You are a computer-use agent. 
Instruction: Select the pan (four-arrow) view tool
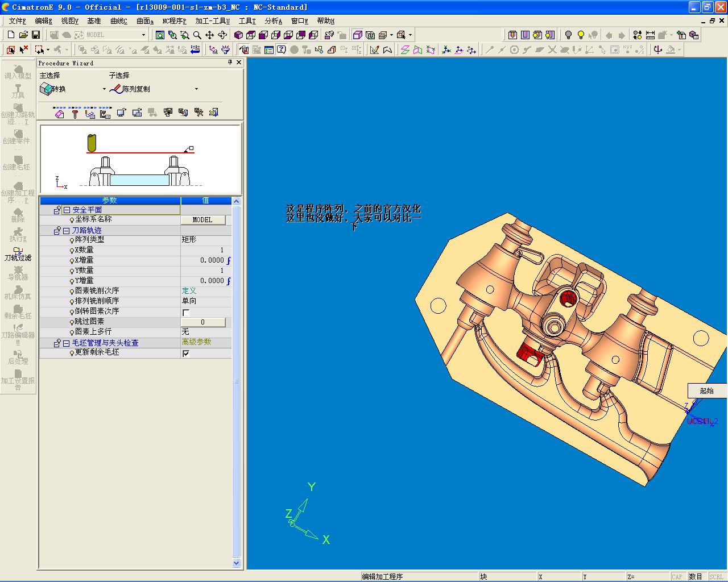coord(210,35)
